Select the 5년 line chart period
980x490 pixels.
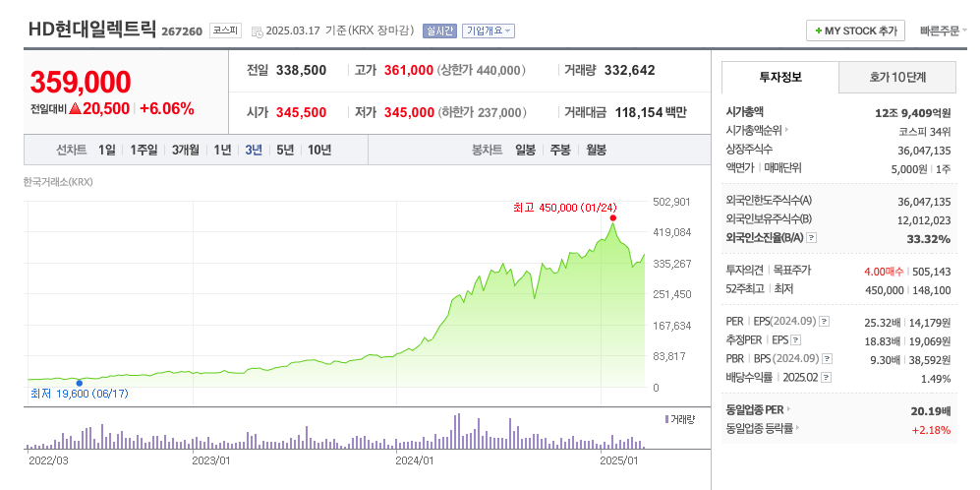click(x=285, y=151)
